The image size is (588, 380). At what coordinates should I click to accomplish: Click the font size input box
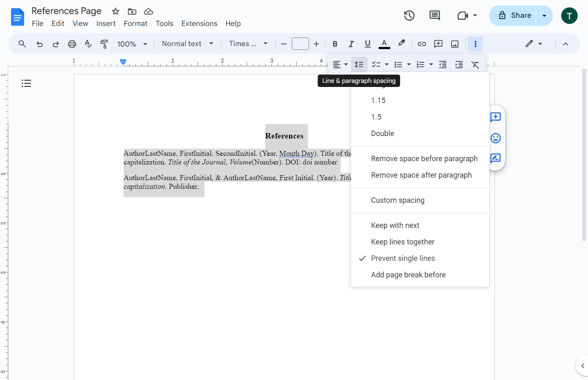point(300,44)
